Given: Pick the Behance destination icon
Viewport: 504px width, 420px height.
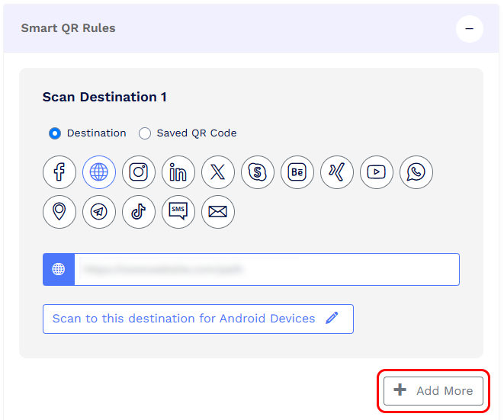Looking at the screenshot, I should [x=297, y=172].
